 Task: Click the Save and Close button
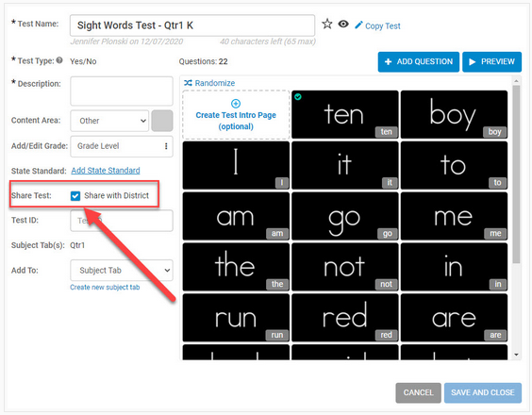(x=482, y=392)
